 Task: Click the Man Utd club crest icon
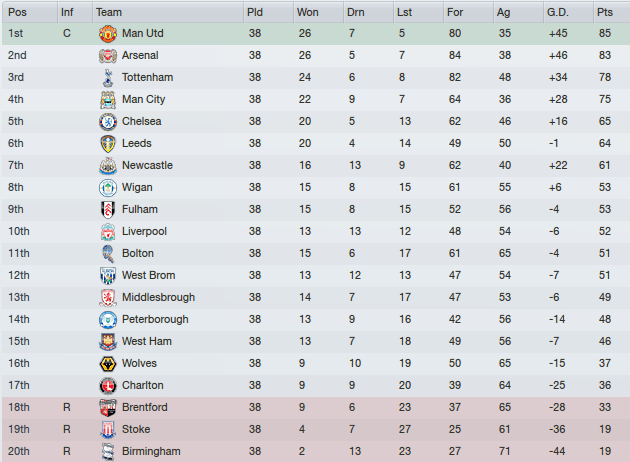[108, 34]
